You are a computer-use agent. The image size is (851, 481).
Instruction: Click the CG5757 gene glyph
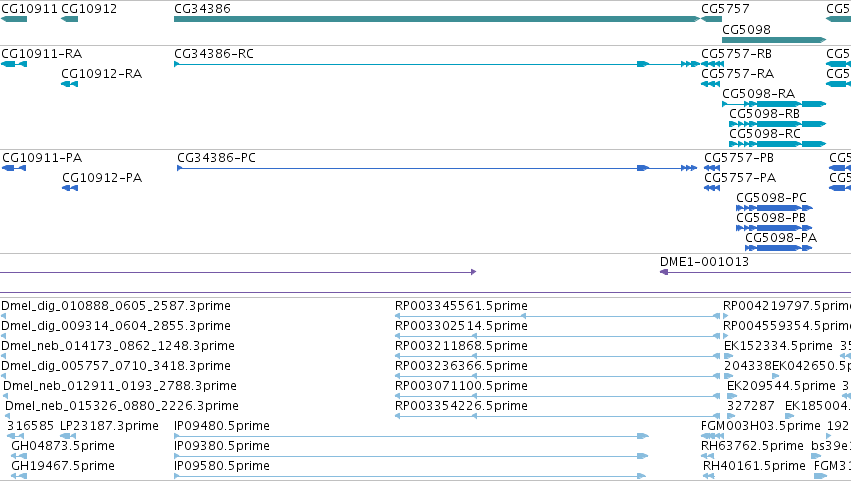[x=712, y=19]
